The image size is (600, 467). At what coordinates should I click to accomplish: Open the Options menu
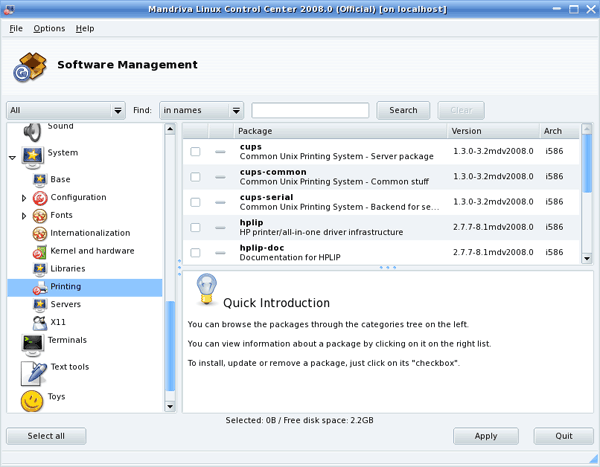(49, 29)
